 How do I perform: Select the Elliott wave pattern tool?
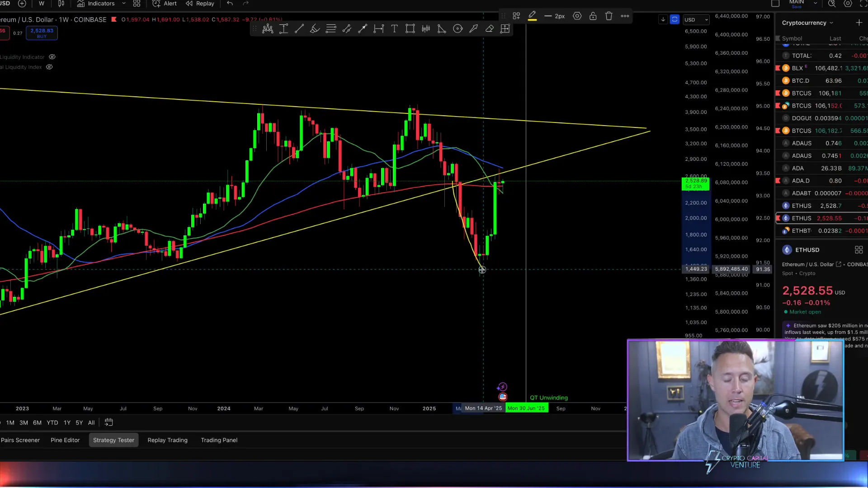[268, 29]
